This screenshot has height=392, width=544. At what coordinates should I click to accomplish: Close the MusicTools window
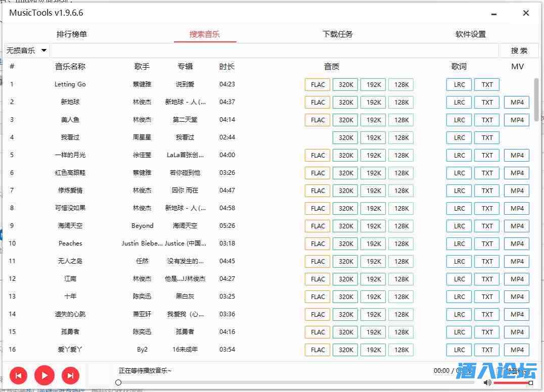coord(526,13)
